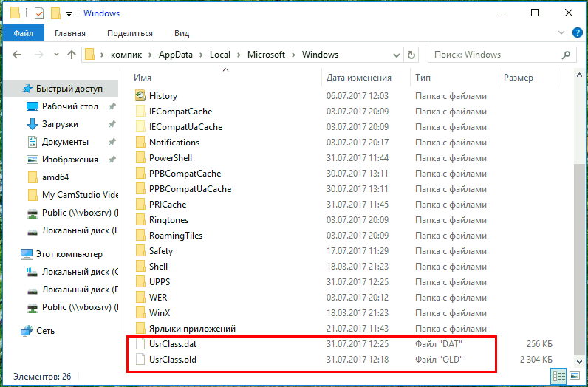Open dropdown arrow after Local in path
Screen dimensions: 588x387
click(x=239, y=55)
